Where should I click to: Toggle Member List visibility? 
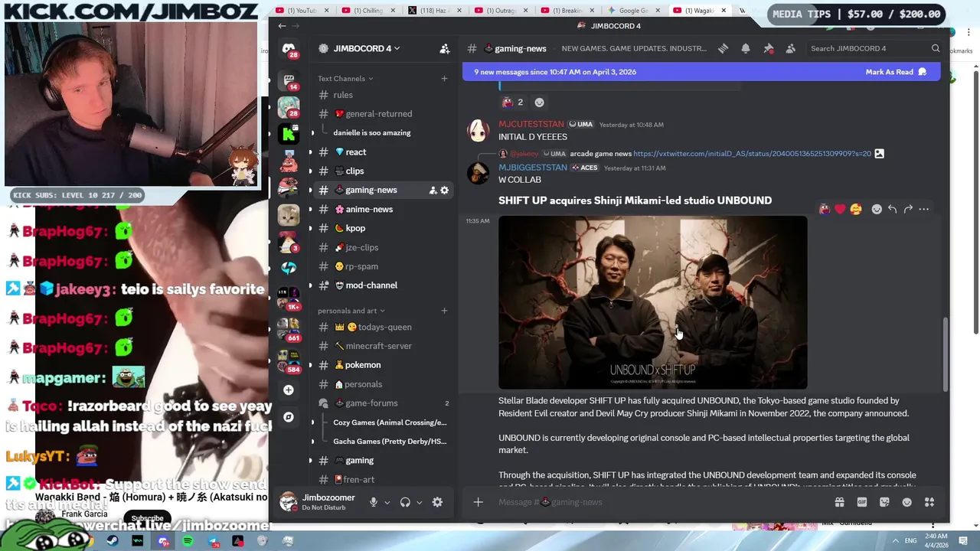(x=790, y=48)
